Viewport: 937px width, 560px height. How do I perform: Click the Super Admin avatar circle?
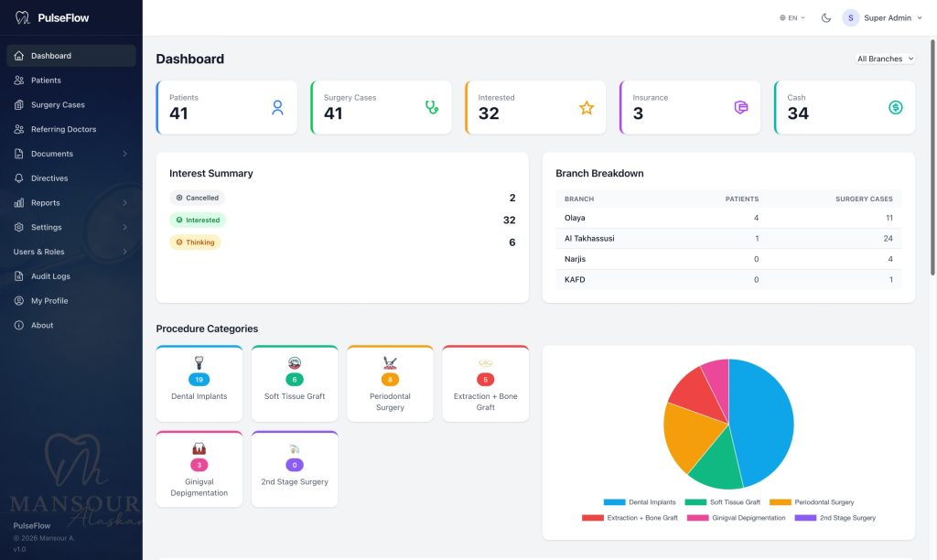[850, 18]
